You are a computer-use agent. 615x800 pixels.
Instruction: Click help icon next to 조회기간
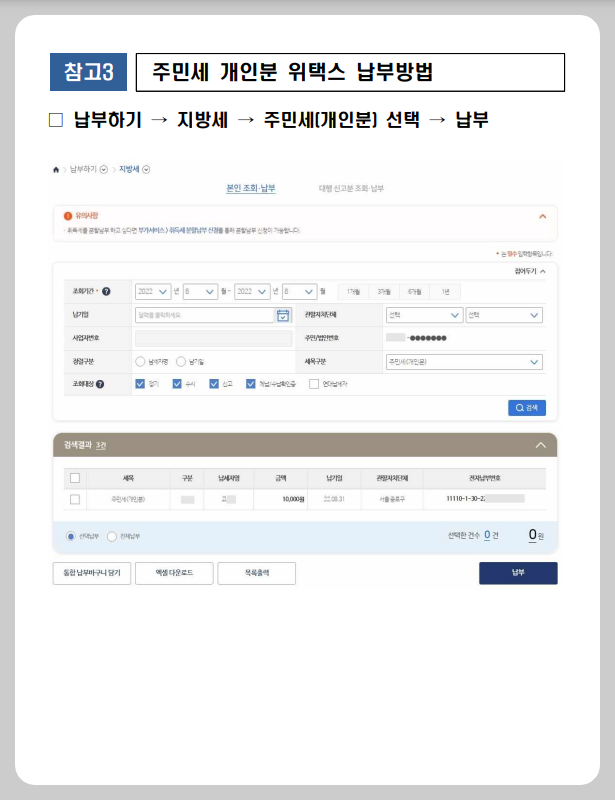106,291
